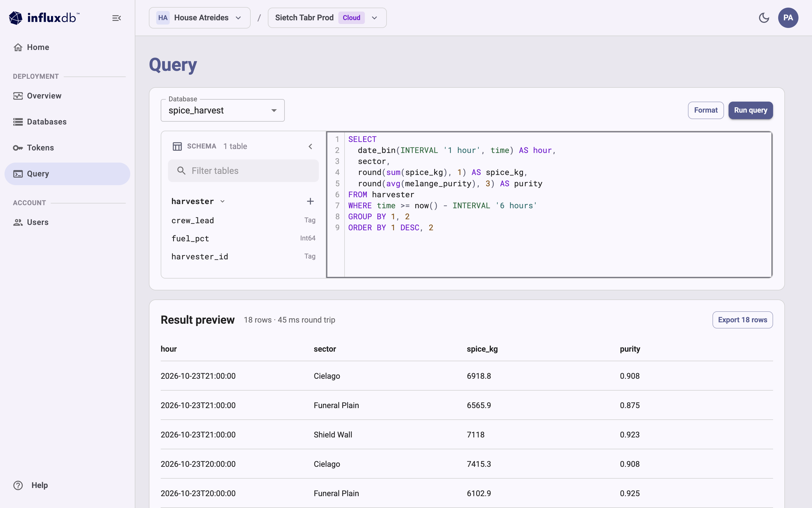Click the spice_kg column header

(482, 349)
